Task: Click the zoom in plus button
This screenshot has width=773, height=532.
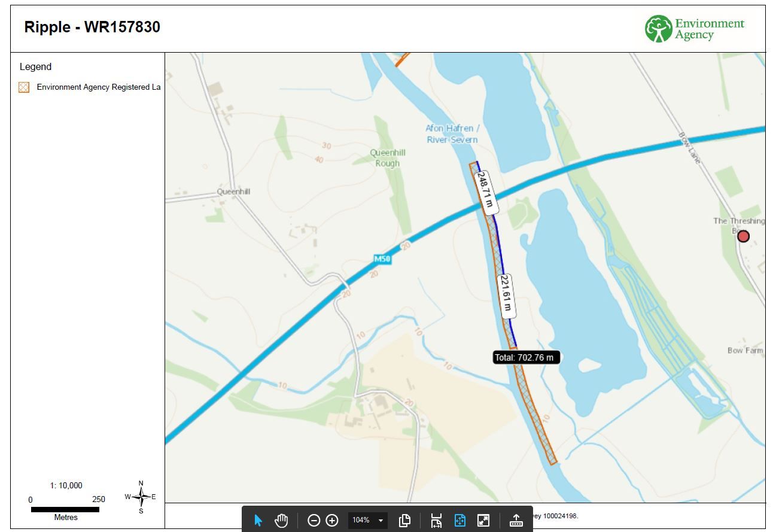Action: [x=332, y=520]
